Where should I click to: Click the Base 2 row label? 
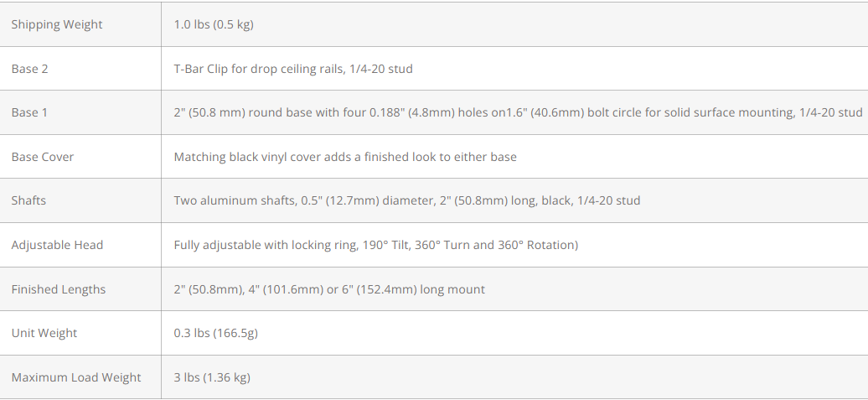coord(30,69)
